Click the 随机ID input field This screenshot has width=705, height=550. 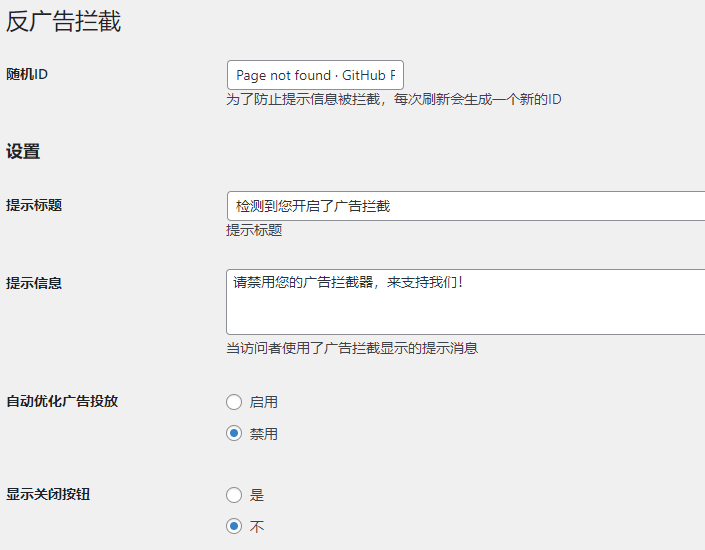click(315, 75)
